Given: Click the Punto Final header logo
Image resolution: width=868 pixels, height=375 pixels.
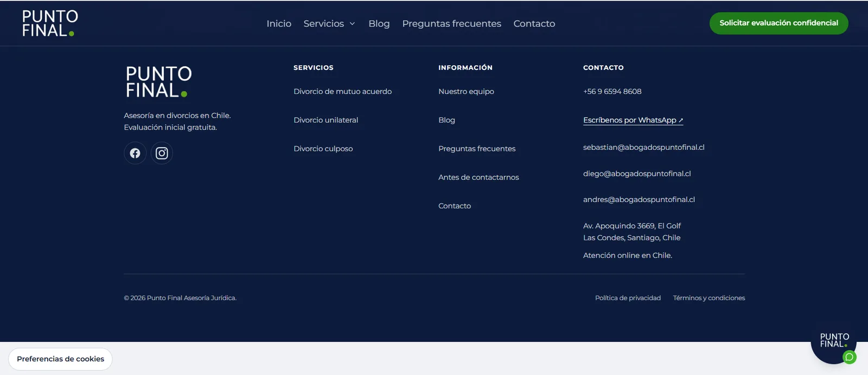Looking at the screenshot, I should tap(50, 23).
